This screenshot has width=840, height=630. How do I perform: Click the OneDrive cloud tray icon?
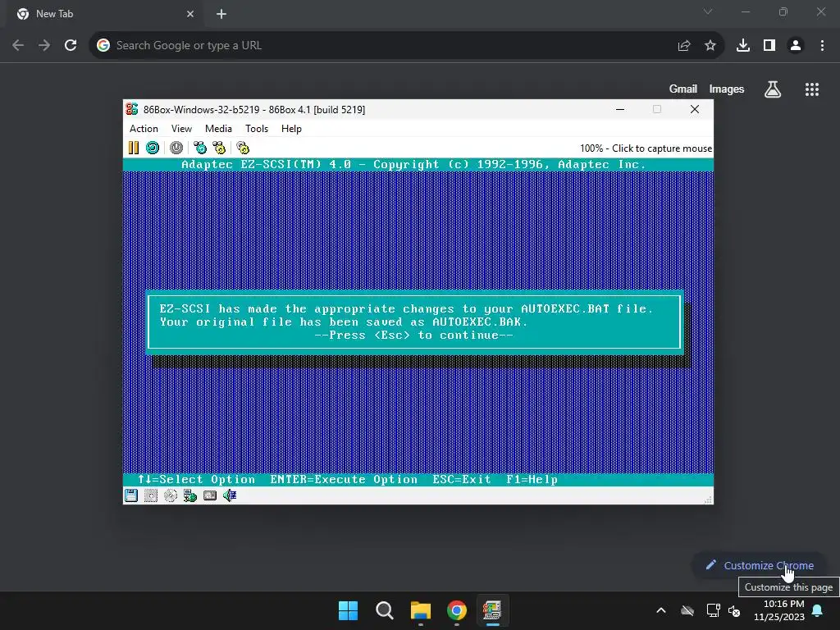click(687, 610)
